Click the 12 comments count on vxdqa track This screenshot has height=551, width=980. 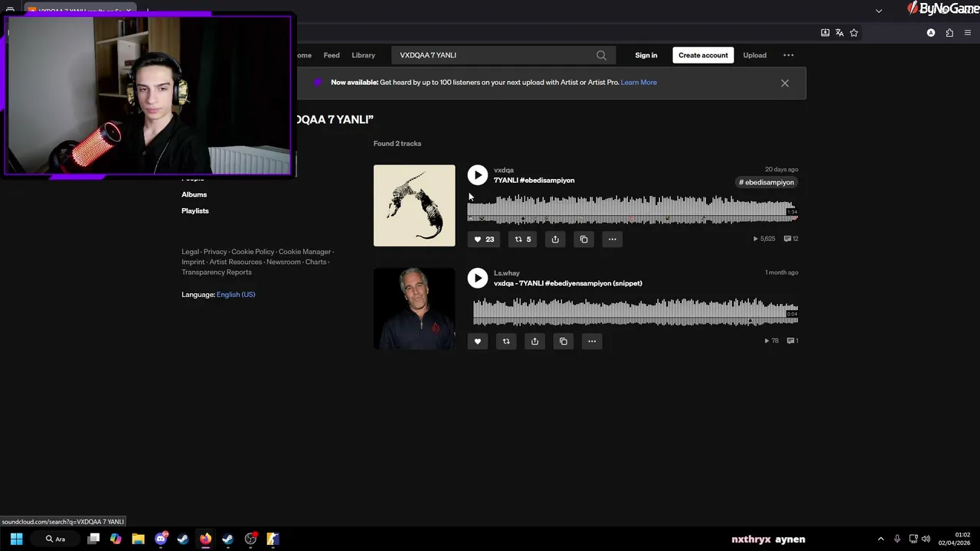(791, 239)
